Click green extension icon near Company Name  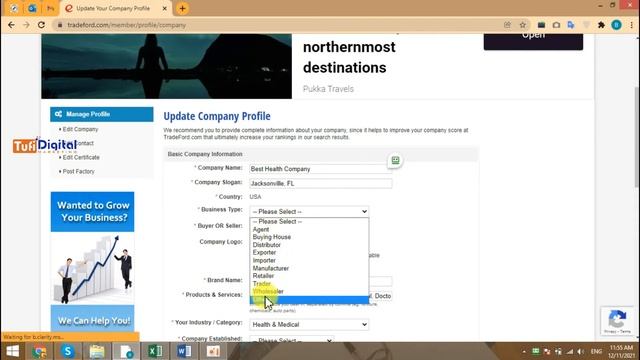coord(395,160)
